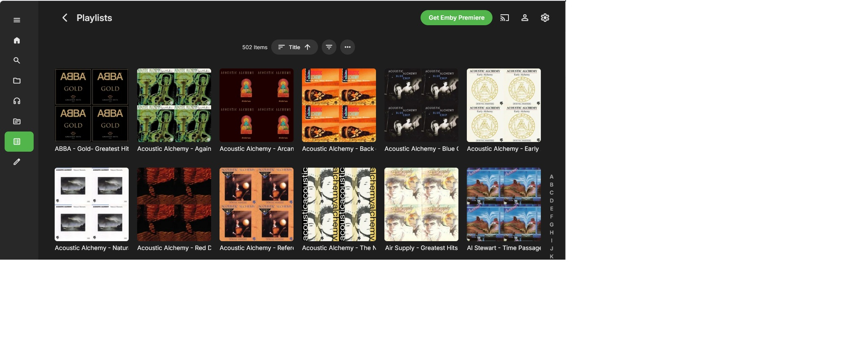Jump to letter K in alphabet picker

pos(551,256)
